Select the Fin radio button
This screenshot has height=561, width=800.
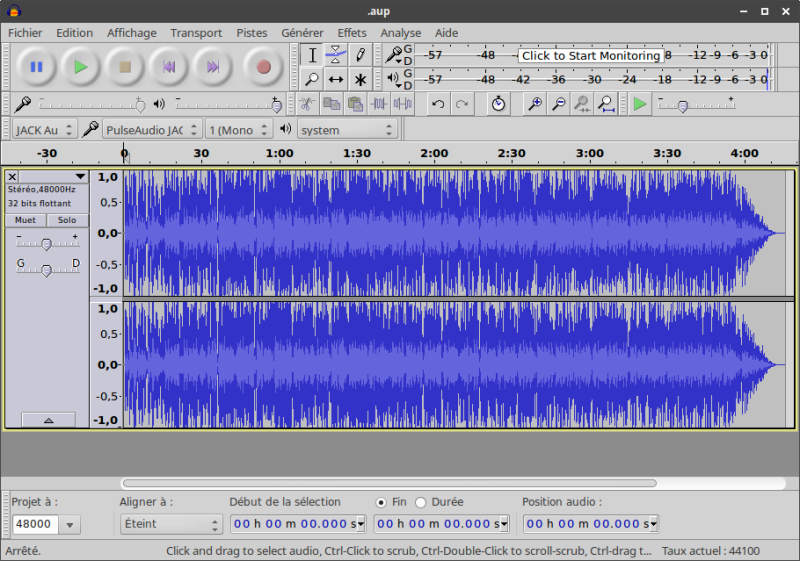point(381,502)
